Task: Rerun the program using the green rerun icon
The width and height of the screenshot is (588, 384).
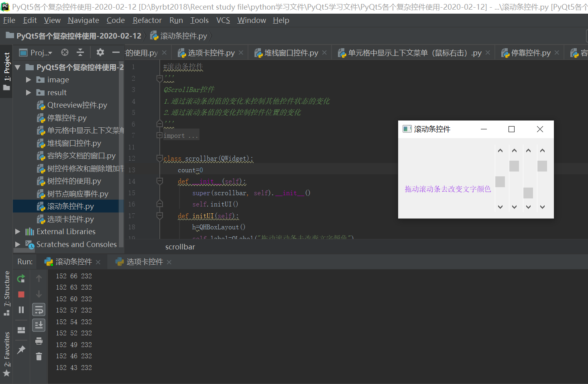Action: pos(21,278)
